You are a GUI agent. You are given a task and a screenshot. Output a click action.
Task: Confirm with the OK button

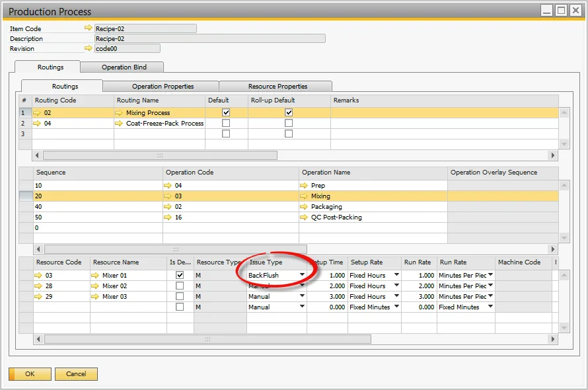pyautogui.click(x=30, y=374)
